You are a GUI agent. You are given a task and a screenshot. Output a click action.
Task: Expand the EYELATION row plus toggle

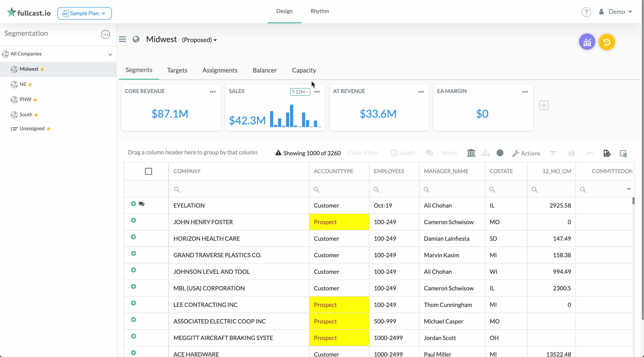click(133, 204)
